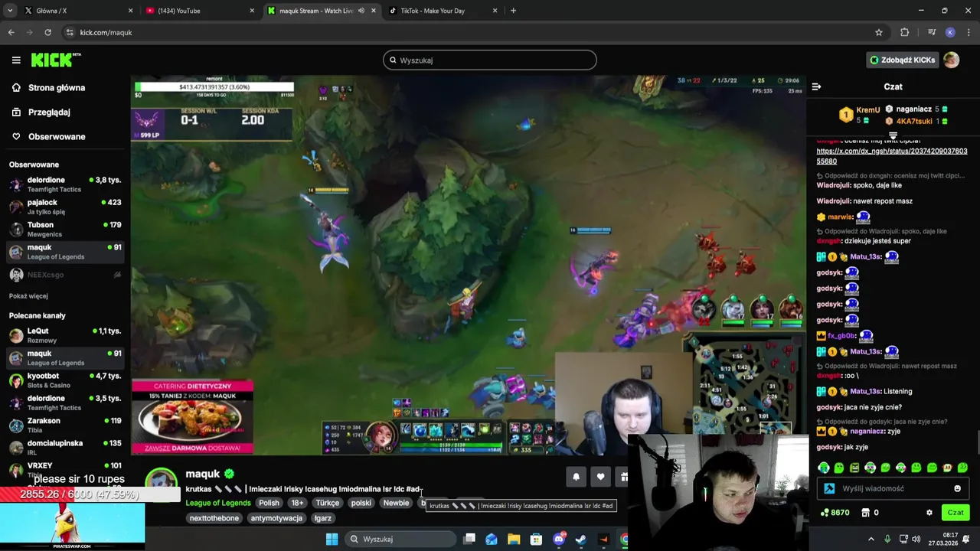
Task: Open Discord from the taskbar
Action: pyautogui.click(x=559, y=539)
